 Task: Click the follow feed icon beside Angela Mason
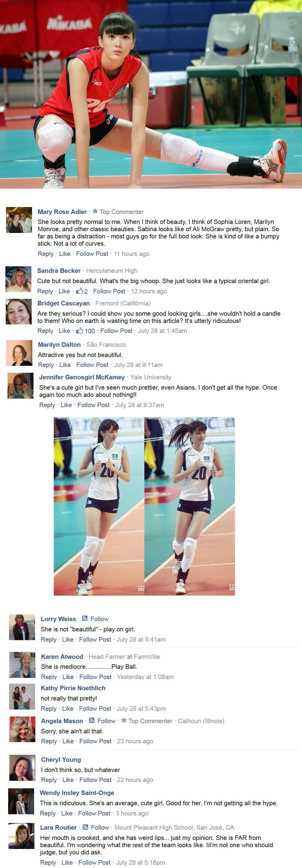(x=92, y=720)
